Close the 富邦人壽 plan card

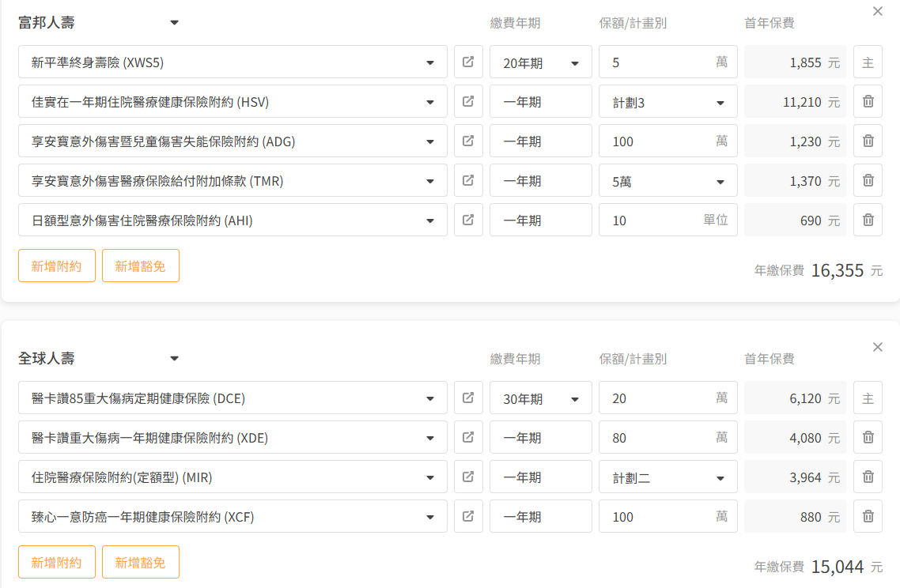877,11
